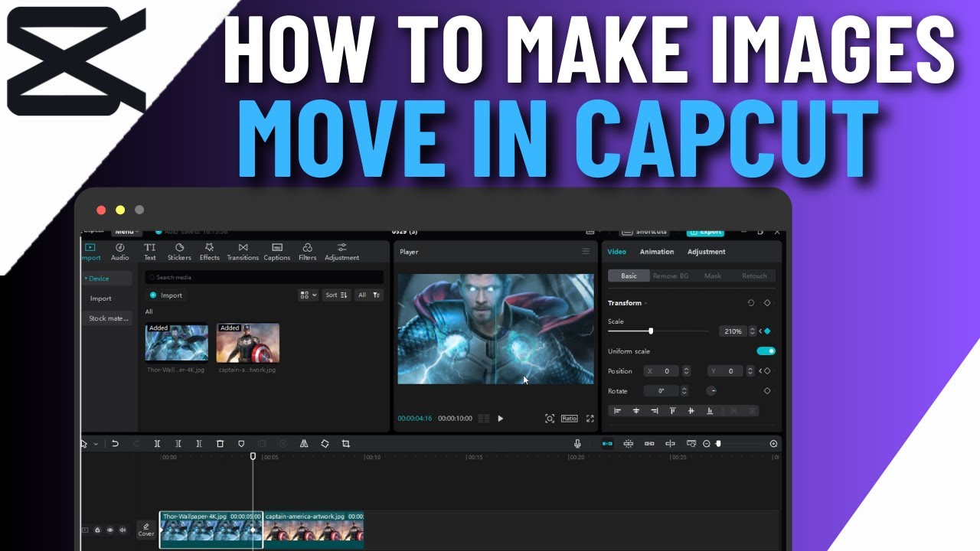The image size is (980, 551).
Task: Add a Rotate keyframe diamond
Action: pos(767,391)
